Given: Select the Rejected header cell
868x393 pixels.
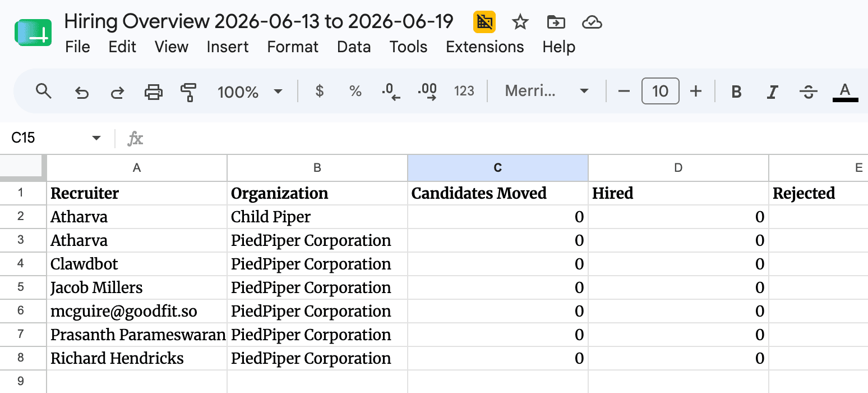Looking at the screenshot, I should pos(819,193).
